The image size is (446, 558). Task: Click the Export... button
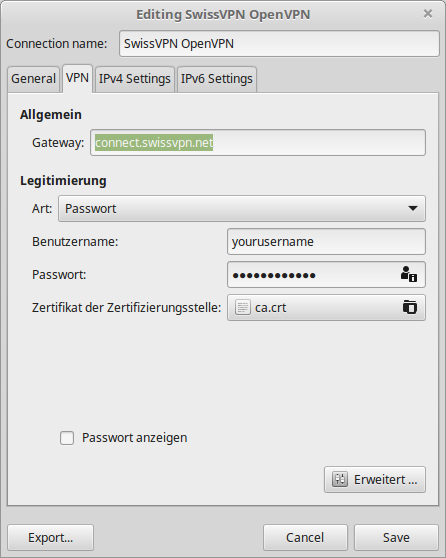click(x=51, y=537)
